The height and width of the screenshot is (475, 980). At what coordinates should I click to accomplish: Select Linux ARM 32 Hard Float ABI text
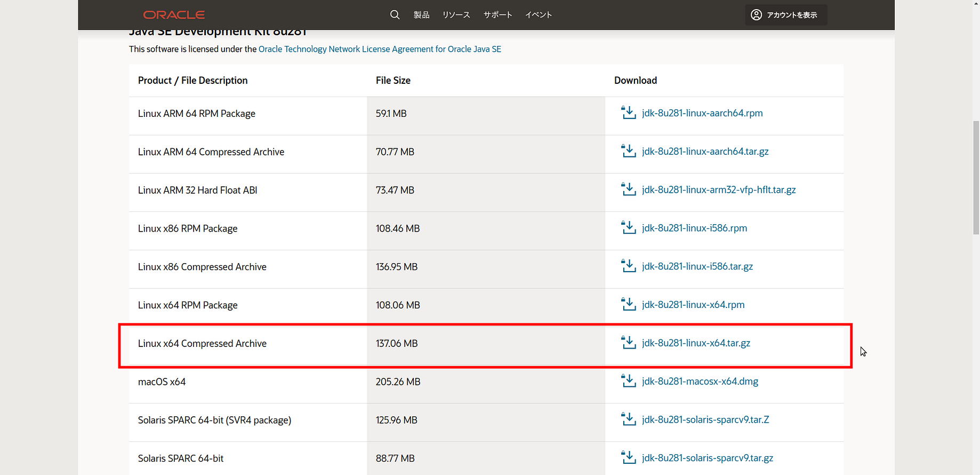(198, 191)
